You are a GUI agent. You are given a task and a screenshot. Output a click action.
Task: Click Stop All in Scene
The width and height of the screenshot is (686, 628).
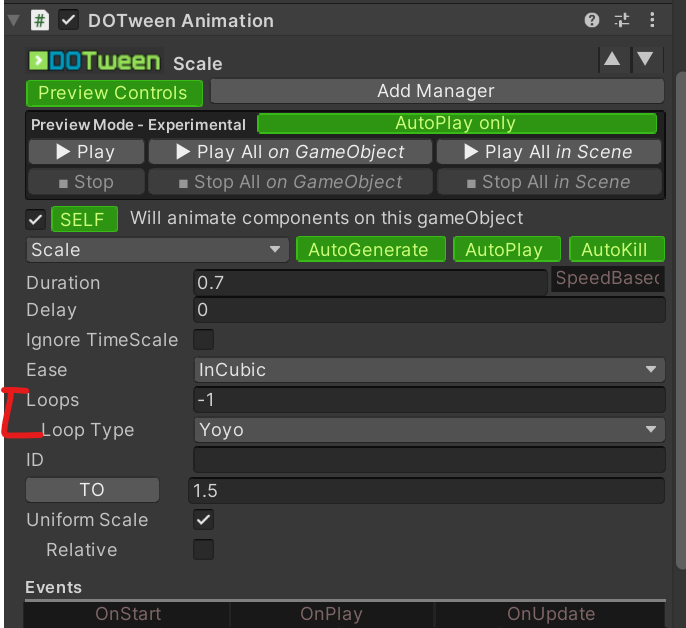point(549,182)
